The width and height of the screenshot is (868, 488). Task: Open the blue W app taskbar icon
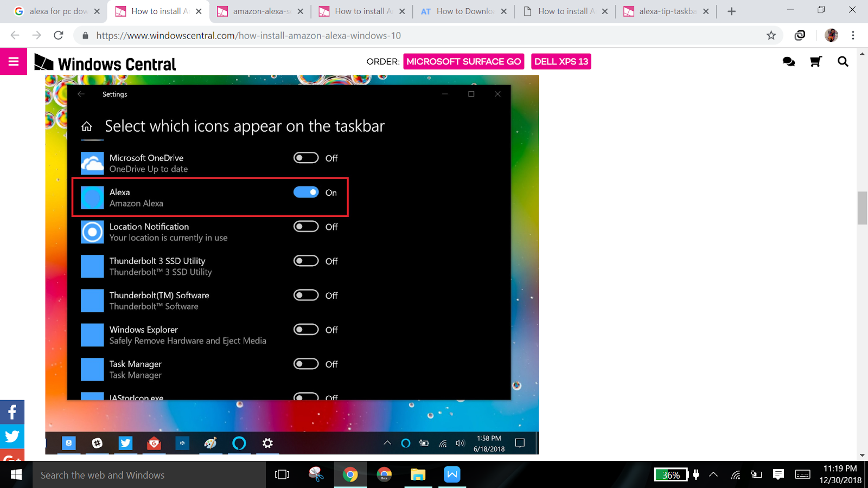[452, 475]
